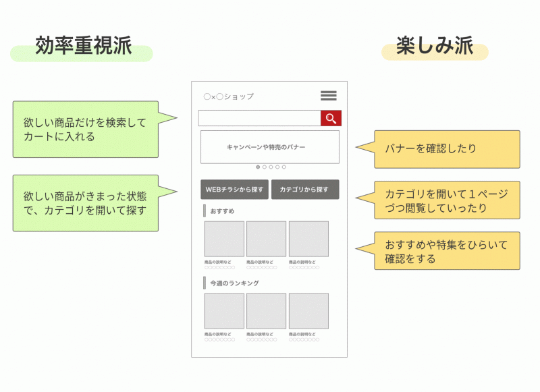Select the second carousel dot
Image resolution: width=540 pixels, height=392 pixels.
[x=264, y=167]
